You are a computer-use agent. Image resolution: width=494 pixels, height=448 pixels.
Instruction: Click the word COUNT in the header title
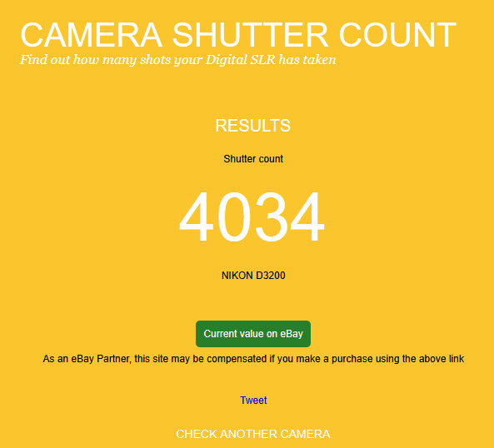[397, 35]
